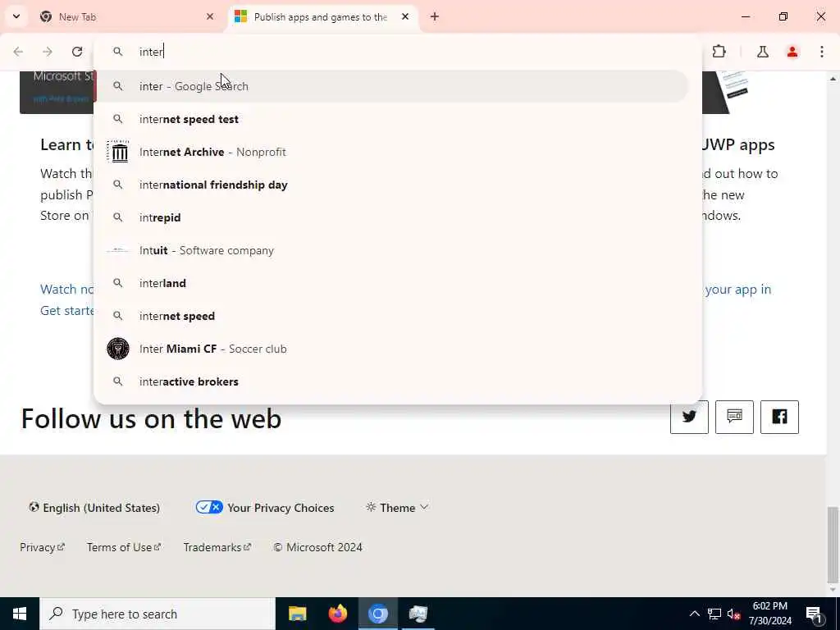Click the privacy choices check-X icon
Screen dimensions: 840x630
209,507
